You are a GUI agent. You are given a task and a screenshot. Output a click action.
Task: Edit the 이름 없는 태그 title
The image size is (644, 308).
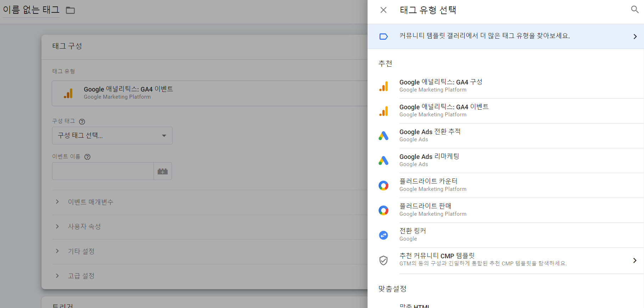point(31,10)
